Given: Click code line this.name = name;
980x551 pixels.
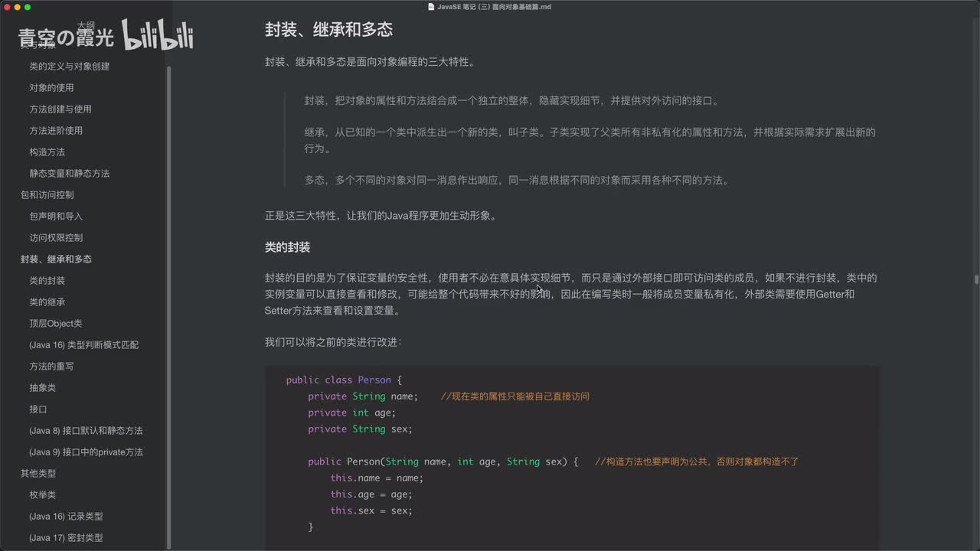Looking at the screenshot, I should pyautogui.click(x=377, y=478).
